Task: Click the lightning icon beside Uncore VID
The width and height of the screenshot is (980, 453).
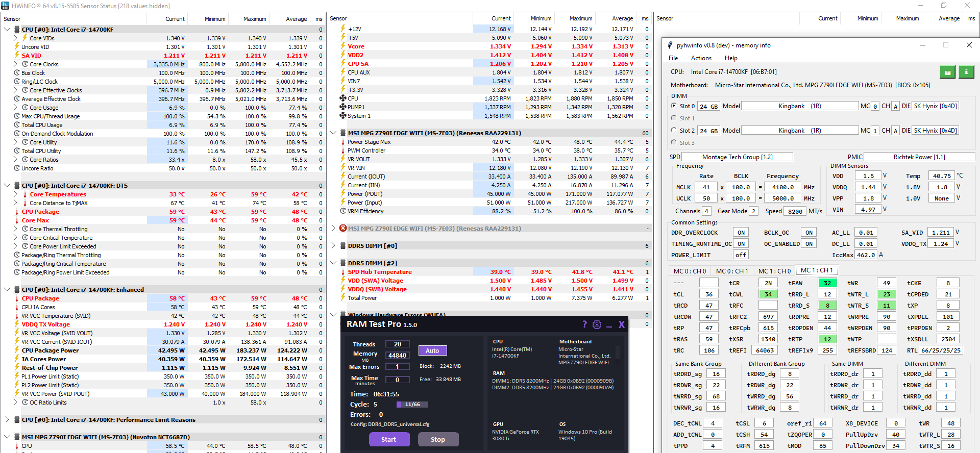Action: click(x=17, y=47)
